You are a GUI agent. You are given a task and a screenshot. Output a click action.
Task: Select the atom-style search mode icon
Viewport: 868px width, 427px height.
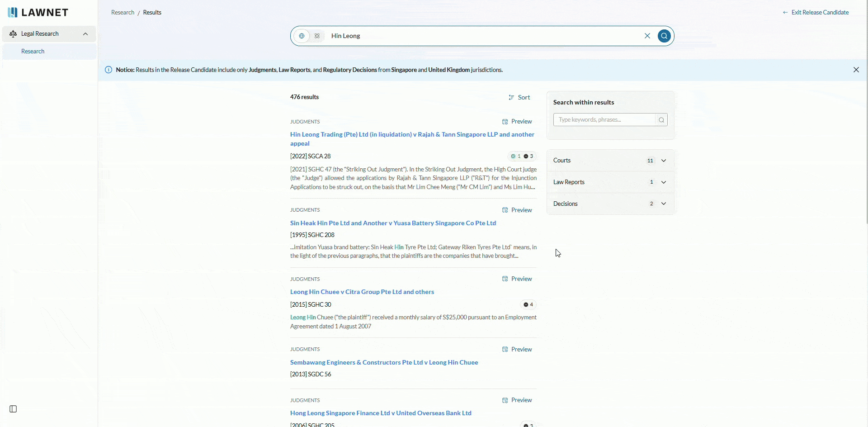point(317,36)
